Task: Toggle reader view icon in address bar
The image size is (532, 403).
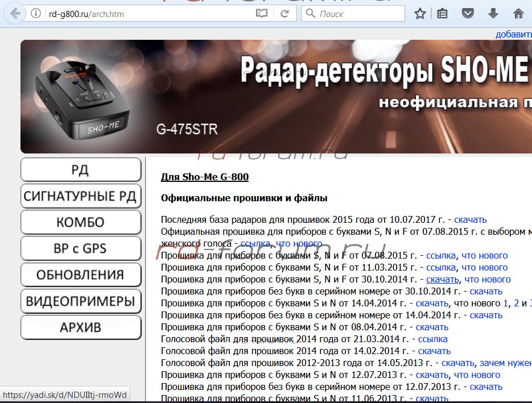Action: tap(262, 14)
